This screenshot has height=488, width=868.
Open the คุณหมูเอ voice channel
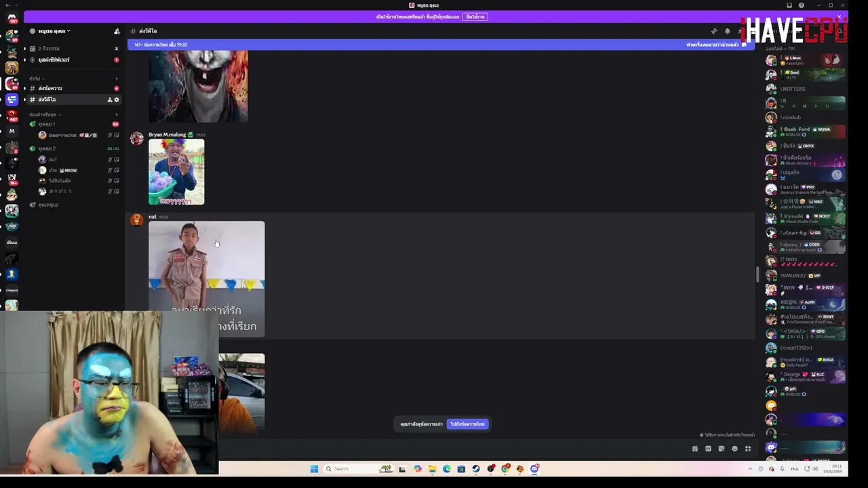(75, 205)
